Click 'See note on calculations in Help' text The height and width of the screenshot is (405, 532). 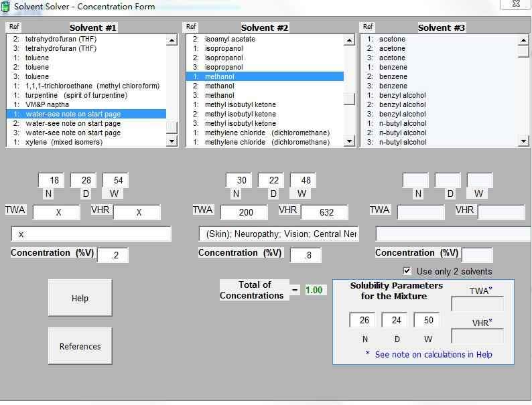(x=433, y=355)
